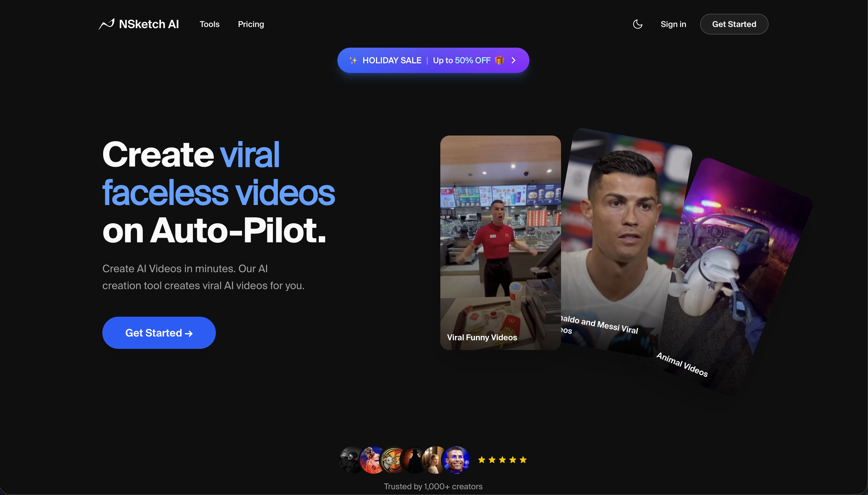Open the Pricing page
This screenshot has height=495, width=868.
pos(251,24)
